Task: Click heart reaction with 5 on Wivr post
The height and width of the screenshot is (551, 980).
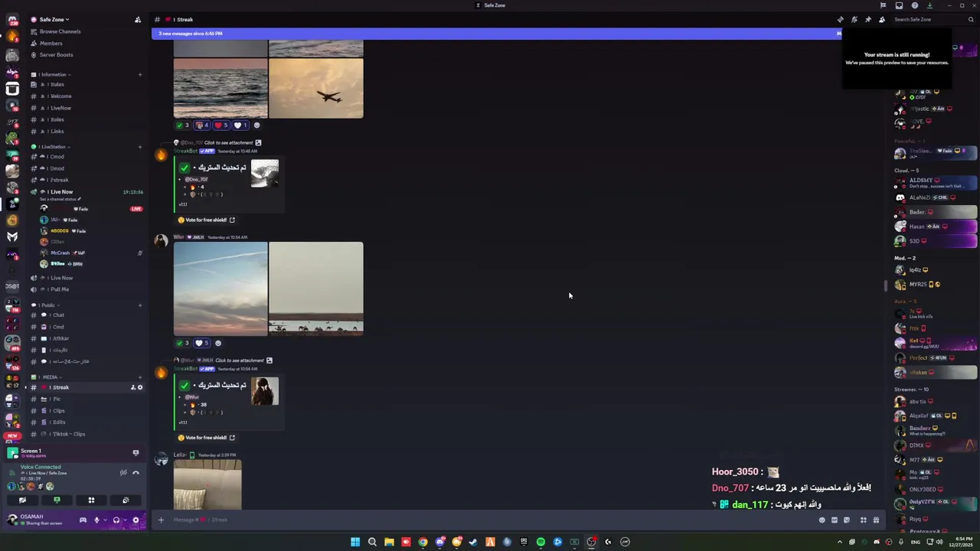Action: click(202, 343)
